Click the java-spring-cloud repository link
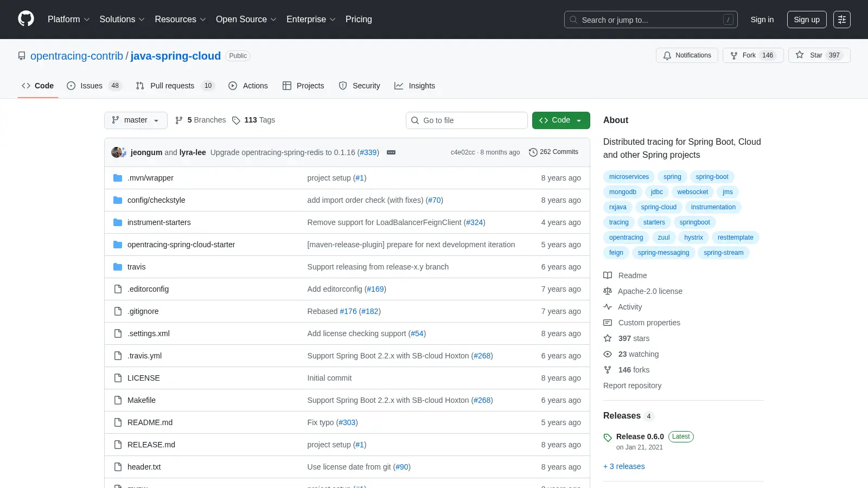 (176, 56)
